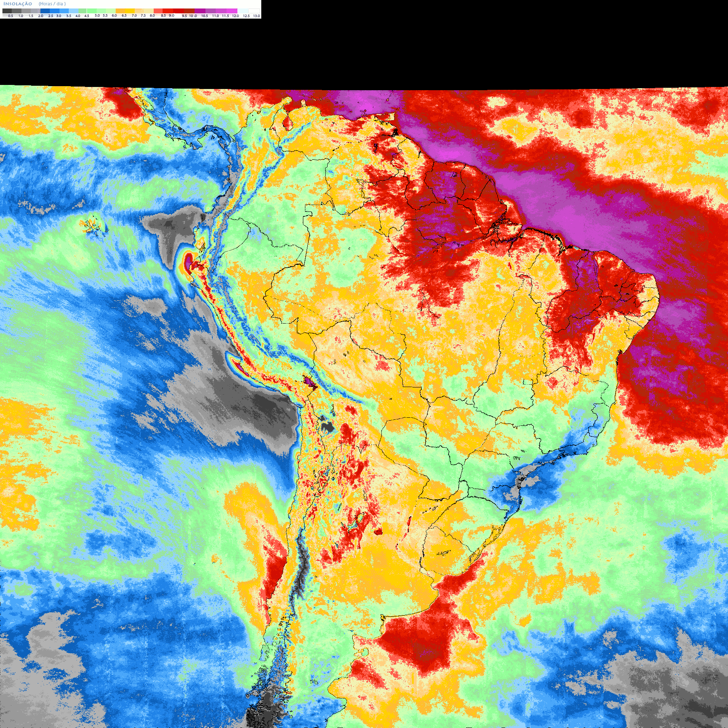Click the '6.0' legend value
This screenshot has height=728, width=728.
click(x=114, y=15)
